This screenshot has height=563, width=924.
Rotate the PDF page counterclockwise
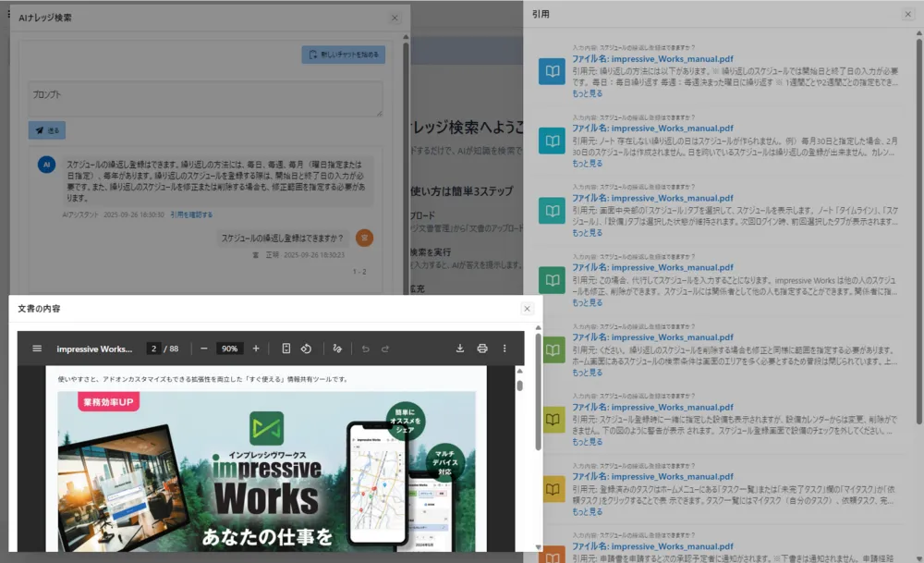pos(307,348)
